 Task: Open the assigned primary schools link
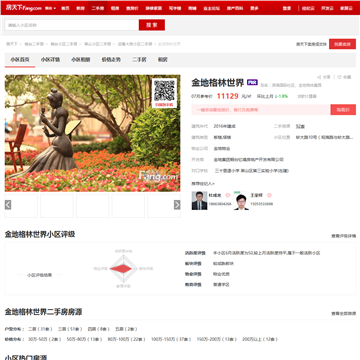[x=252, y=171]
